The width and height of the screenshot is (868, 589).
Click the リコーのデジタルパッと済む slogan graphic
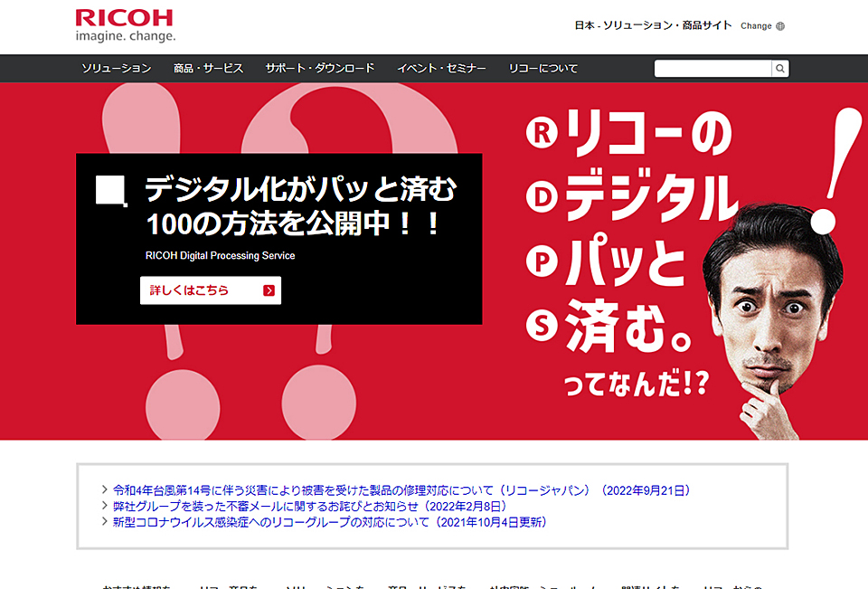pyautogui.click(x=634, y=252)
